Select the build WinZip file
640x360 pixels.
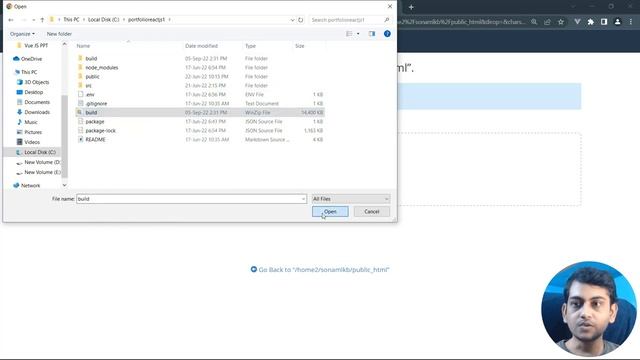point(200,112)
